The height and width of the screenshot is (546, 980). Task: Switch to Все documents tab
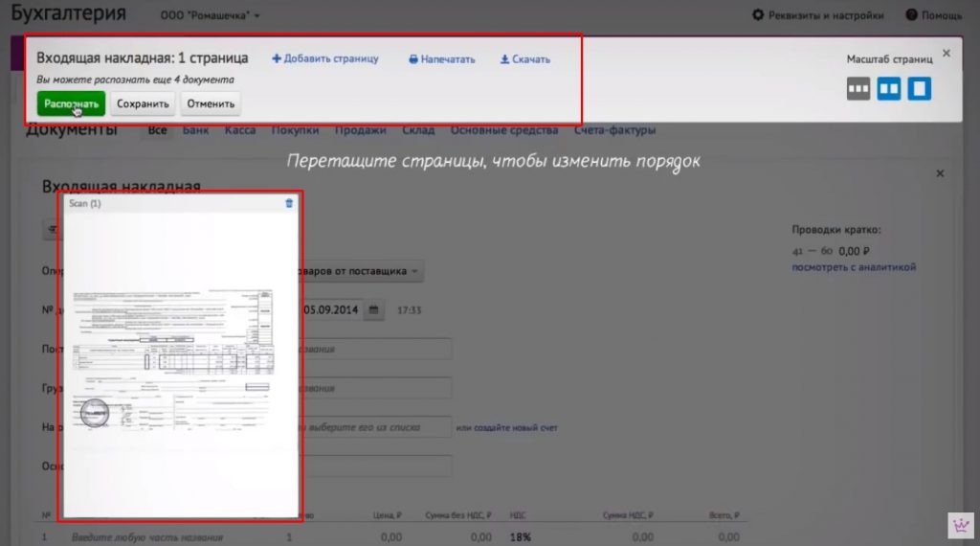[158, 130]
